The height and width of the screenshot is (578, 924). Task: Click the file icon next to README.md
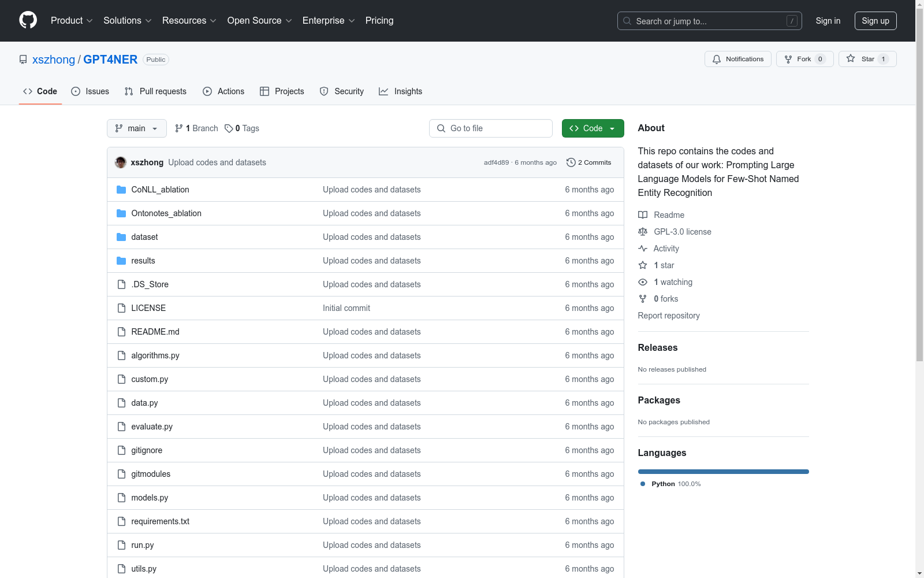(121, 332)
